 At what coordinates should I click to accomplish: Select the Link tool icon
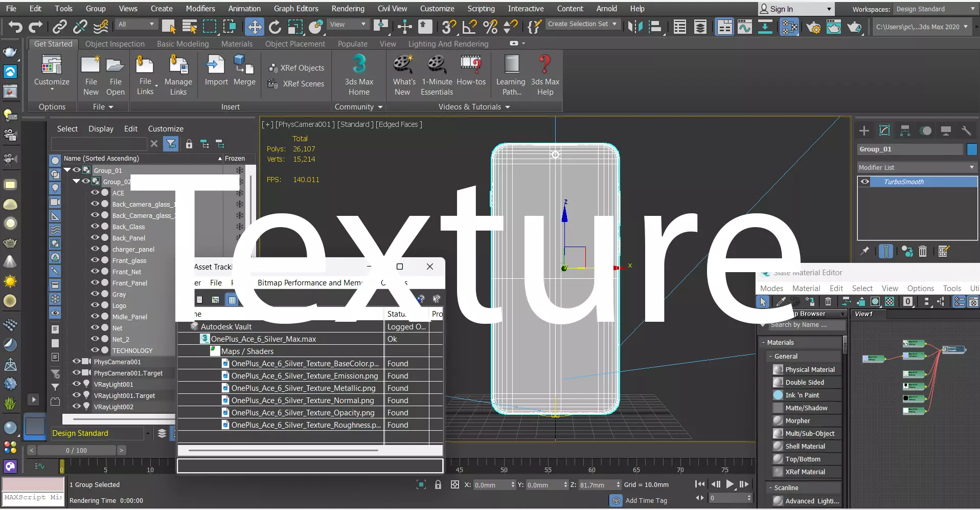coord(60,26)
